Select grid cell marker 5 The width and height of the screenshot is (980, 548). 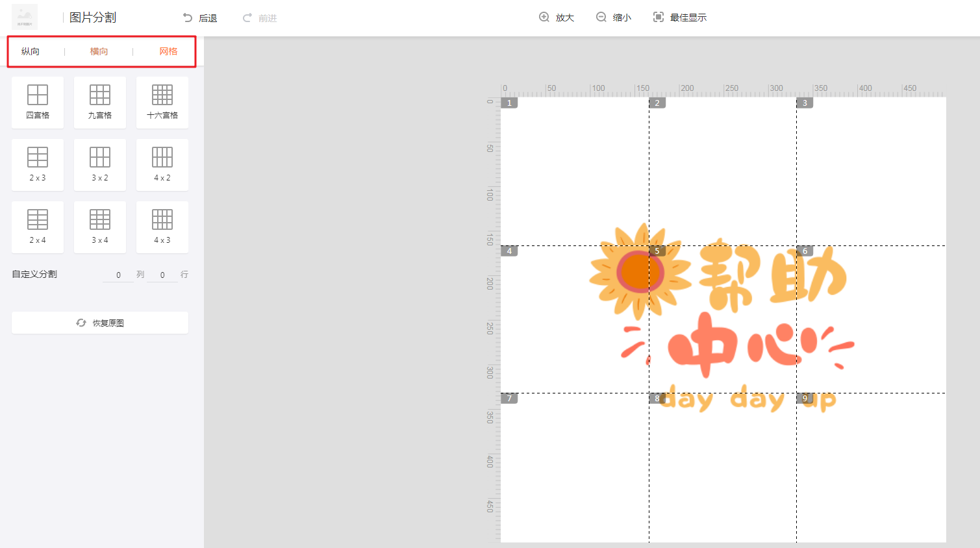coord(657,251)
